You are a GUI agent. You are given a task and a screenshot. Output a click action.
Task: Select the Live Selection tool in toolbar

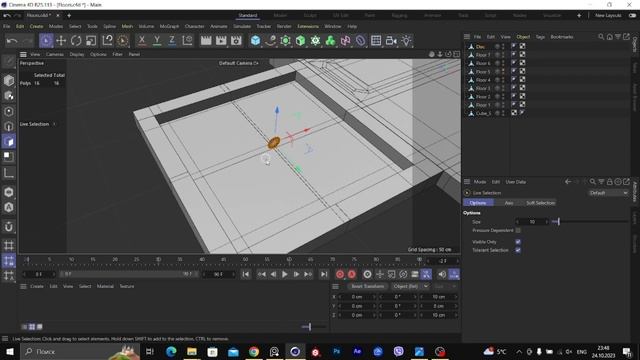tap(46, 40)
